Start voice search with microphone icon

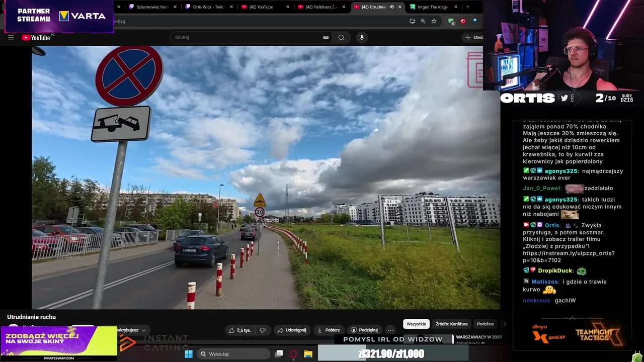361,37
